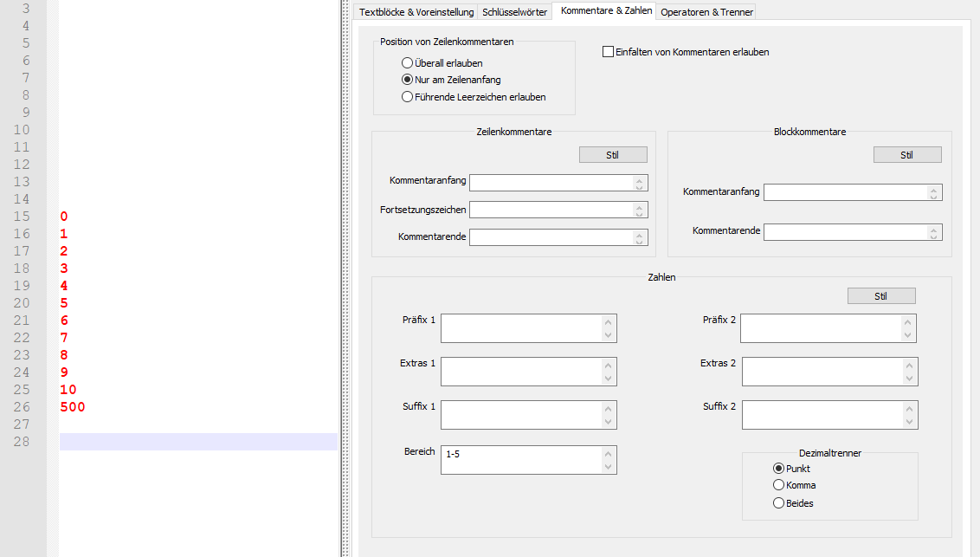Image resolution: width=980 pixels, height=557 pixels.
Task: Select Komma as Dezimaltrenner
Action: (x=795, y=485)
